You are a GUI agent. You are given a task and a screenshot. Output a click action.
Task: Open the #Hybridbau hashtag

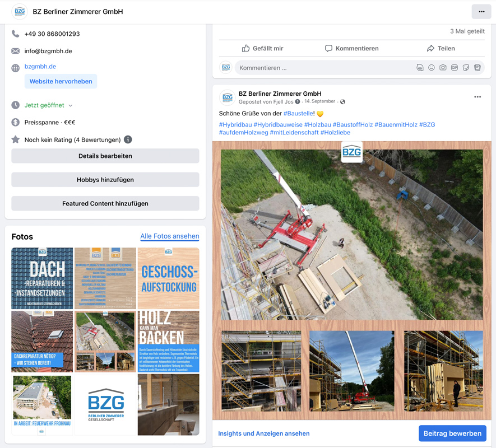click(x=235, y=124)
